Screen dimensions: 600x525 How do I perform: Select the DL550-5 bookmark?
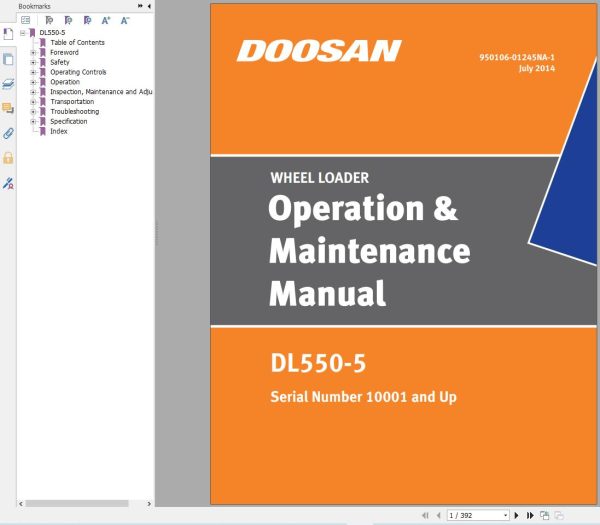[x=52, y=33]
